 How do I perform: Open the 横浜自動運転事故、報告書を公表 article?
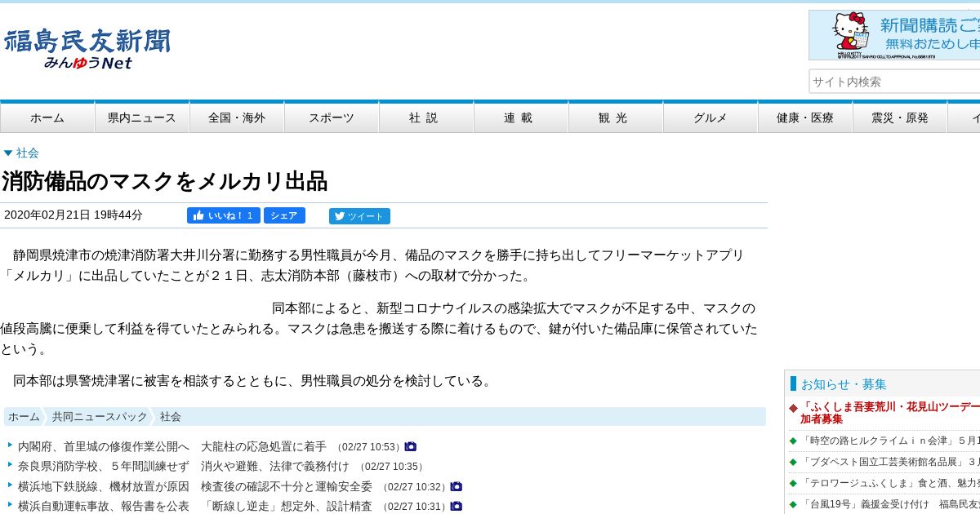click(195, 506)
